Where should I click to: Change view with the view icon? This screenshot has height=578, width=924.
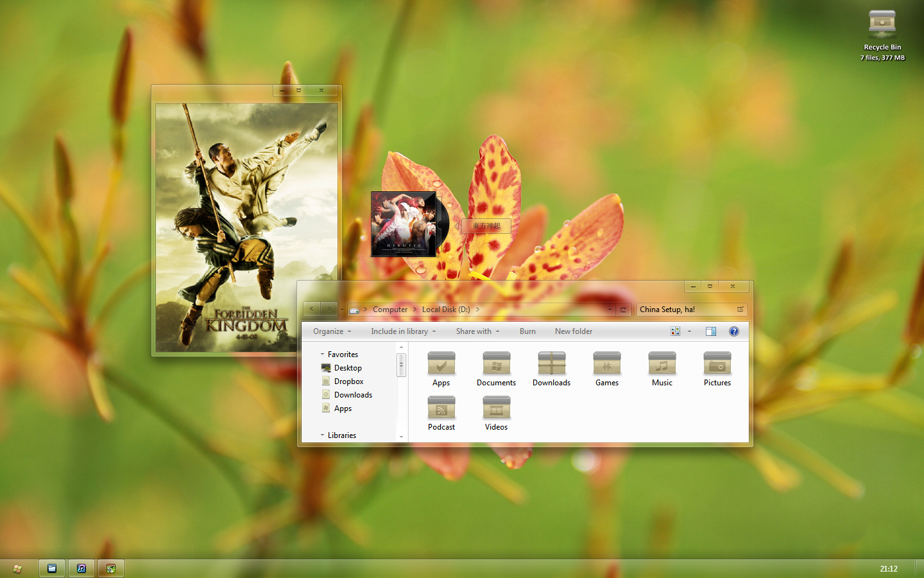click(x=675, y=331)
